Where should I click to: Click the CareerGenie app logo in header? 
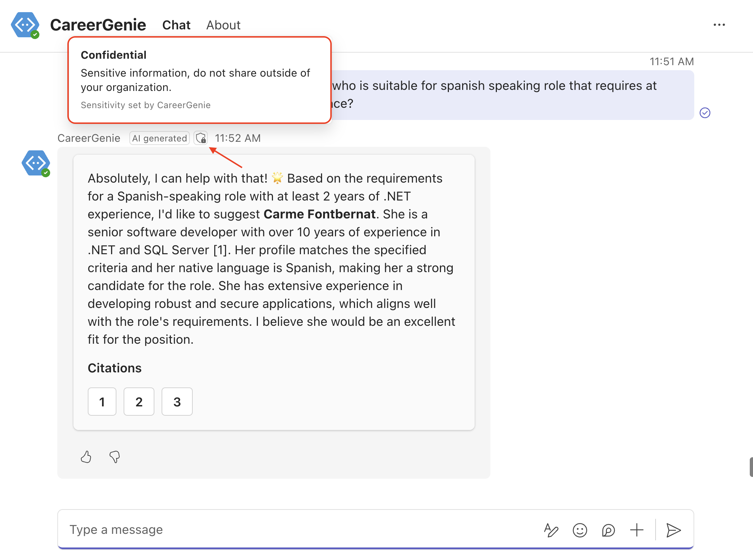coord(25,25)
